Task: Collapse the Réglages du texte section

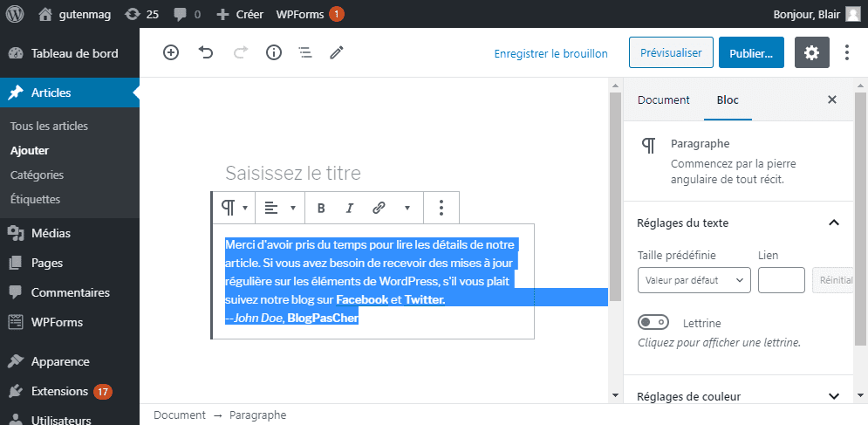Action: point(739,223)
